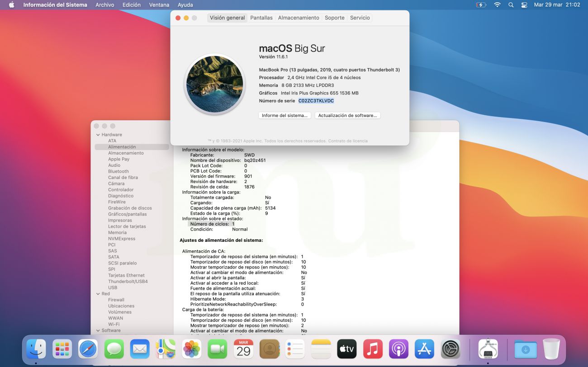Open the Ayuda menu
Viewport: 588px width, 367px height.
click(185, 5)
